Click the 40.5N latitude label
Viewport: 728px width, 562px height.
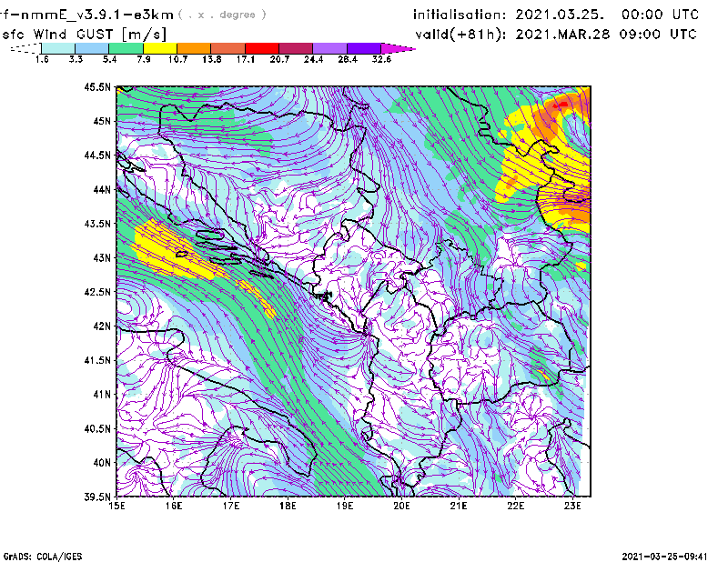pyautogui.click(x=97, y=429)
